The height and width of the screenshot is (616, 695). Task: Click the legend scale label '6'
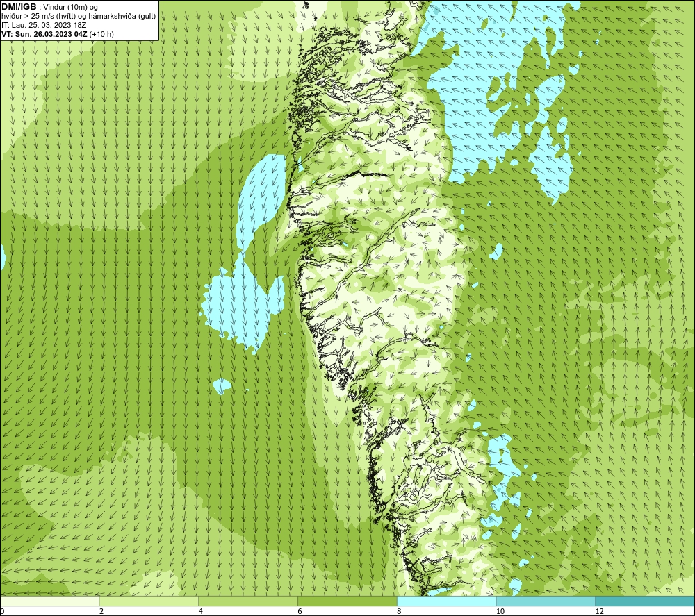click(300, 611)
